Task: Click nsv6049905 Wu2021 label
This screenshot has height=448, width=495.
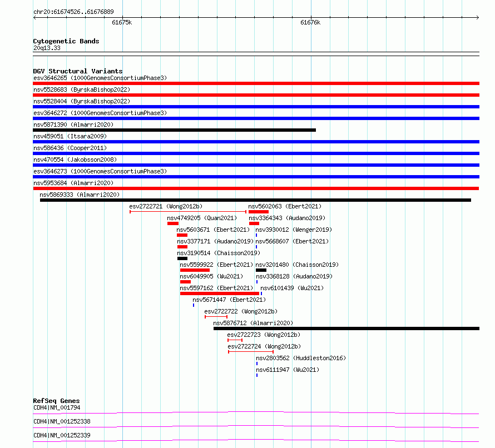Action: pyautogui.click(x=211, y=276)
